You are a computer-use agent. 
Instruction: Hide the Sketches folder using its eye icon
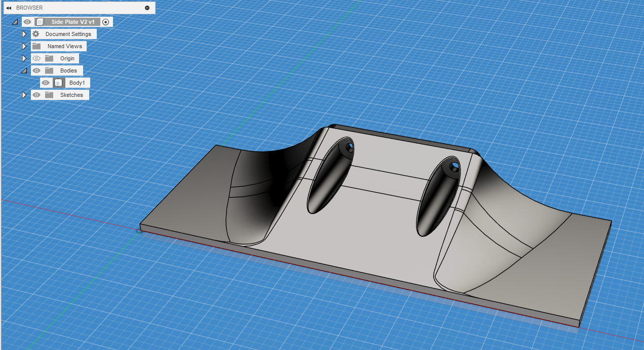36,95
